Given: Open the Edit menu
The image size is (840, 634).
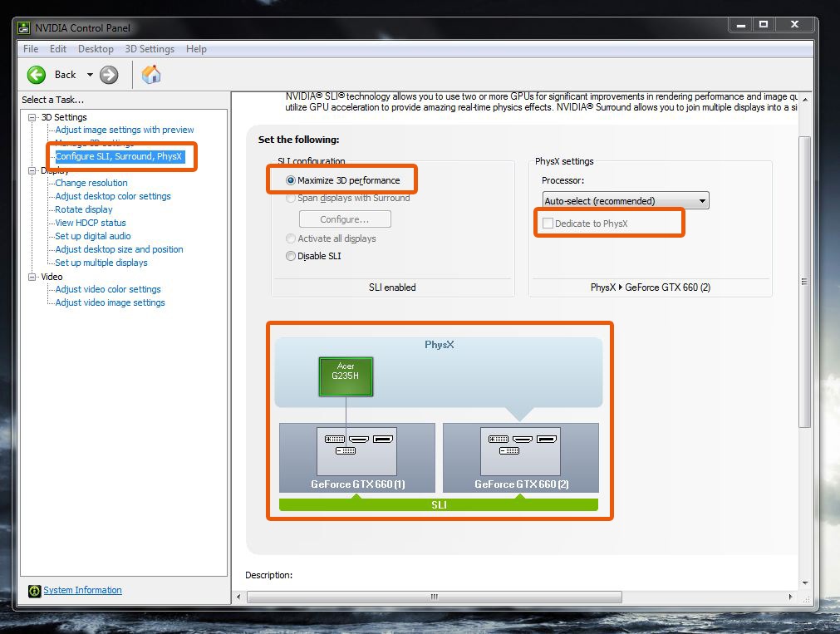Looking at the screenshot, I should pyautogui.click(x=58, y=49).
